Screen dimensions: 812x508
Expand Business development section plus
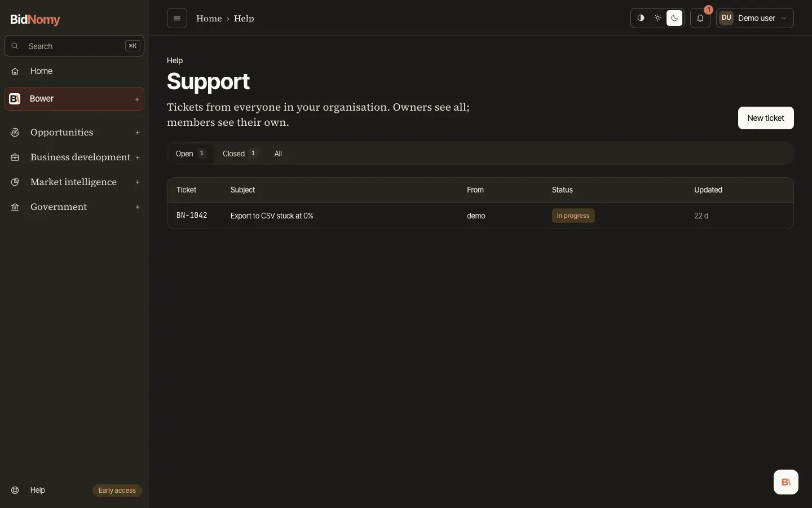click(x=138, y=157)
